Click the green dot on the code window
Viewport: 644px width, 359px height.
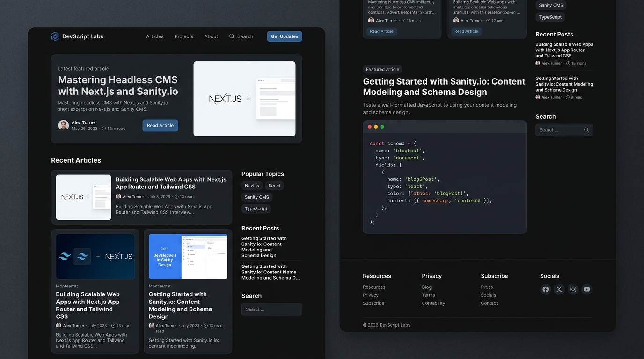click(x=382, y=127)
